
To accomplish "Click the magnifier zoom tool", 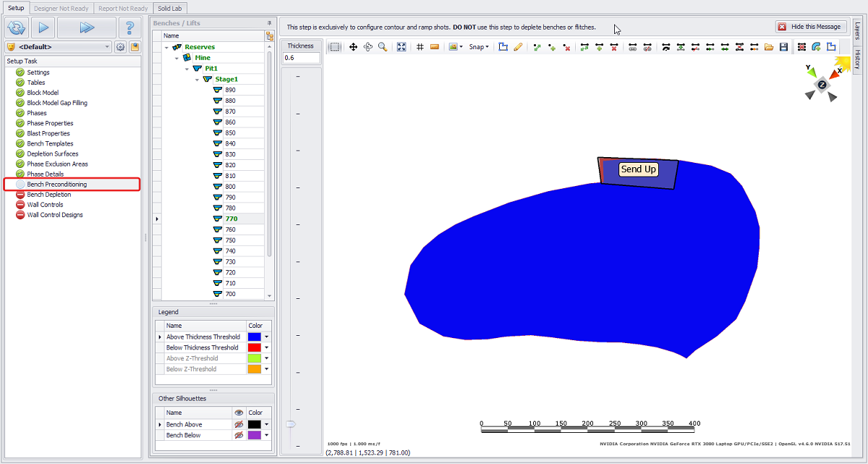I will coord(382,47).
